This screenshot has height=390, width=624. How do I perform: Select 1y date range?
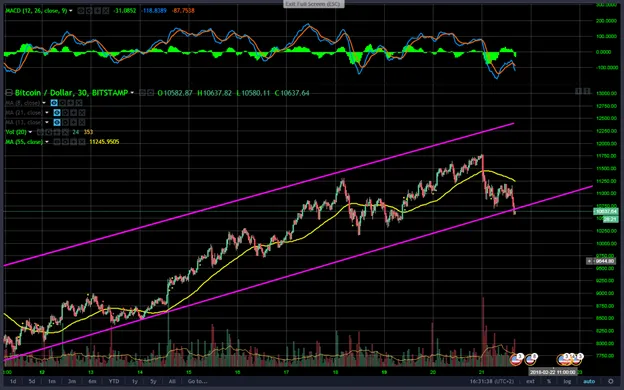[135, 381]
